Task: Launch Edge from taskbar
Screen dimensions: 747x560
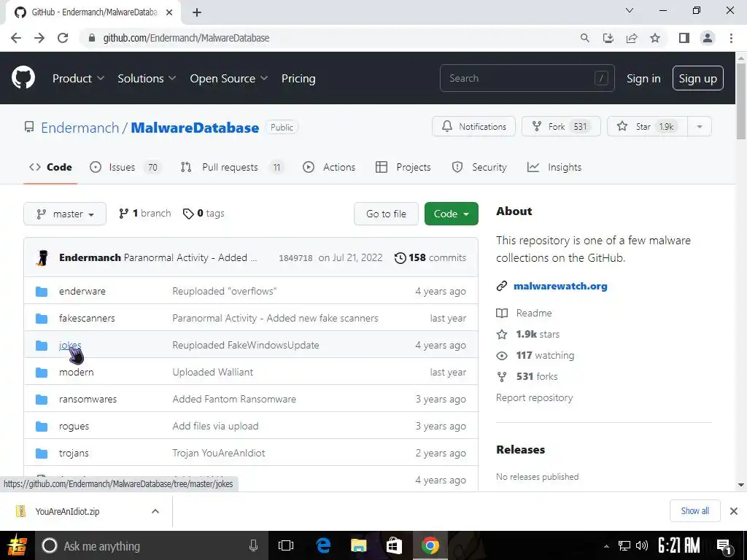Action: click(x=323, y=545)
